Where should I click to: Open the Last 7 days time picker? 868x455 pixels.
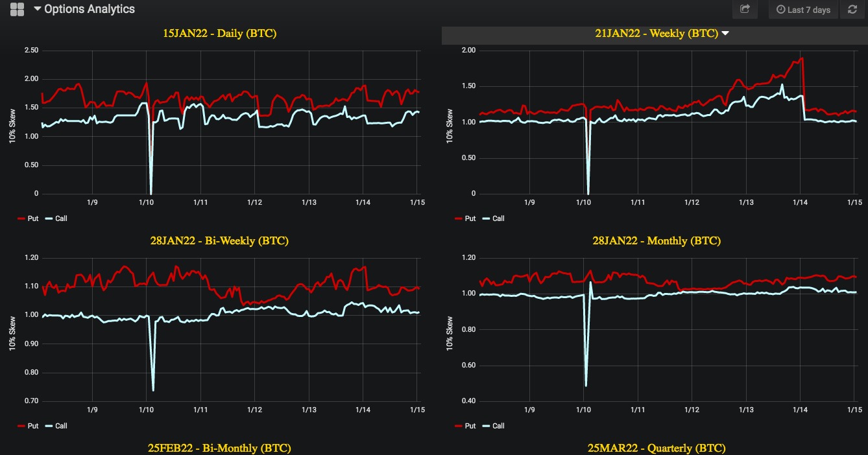tap(803, 10)
